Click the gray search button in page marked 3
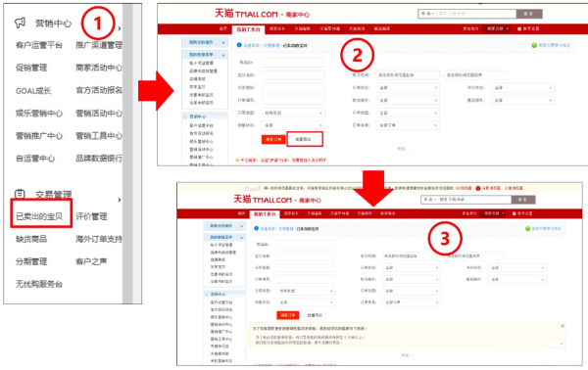This screenshot has height=370, width=588. [x=523, y=200]
